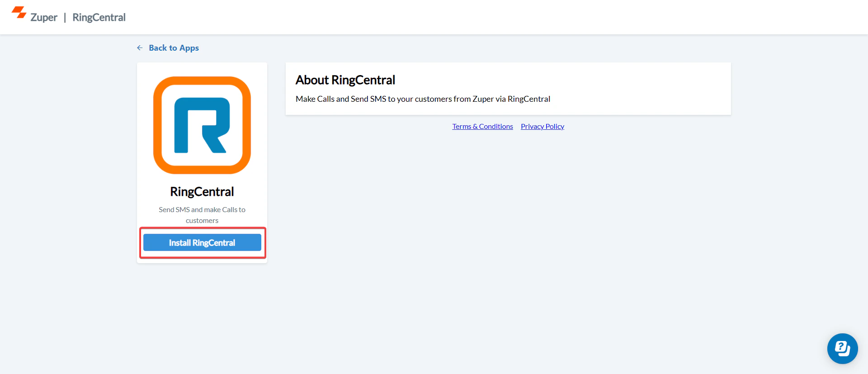Click the RingCentral app logo
The width and height of the screenshot is (868, 374).
(x=202, y=125)
